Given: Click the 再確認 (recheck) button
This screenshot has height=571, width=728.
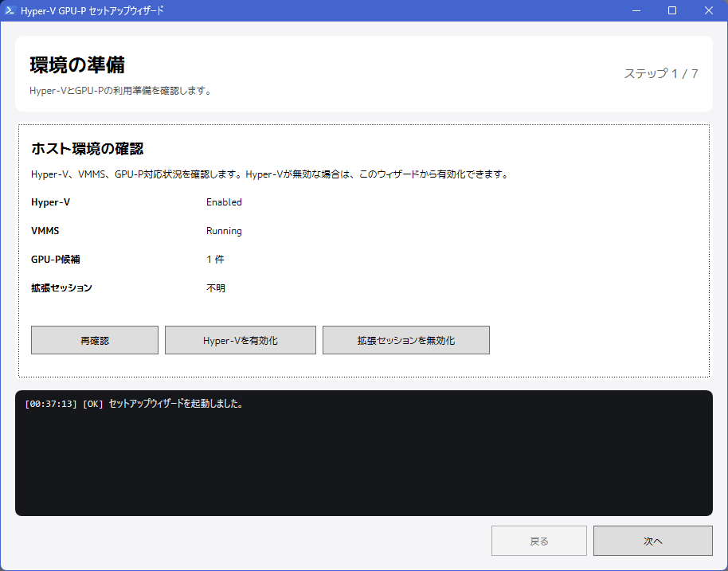Looking at the screenshot, I should (x=95, y=340).
